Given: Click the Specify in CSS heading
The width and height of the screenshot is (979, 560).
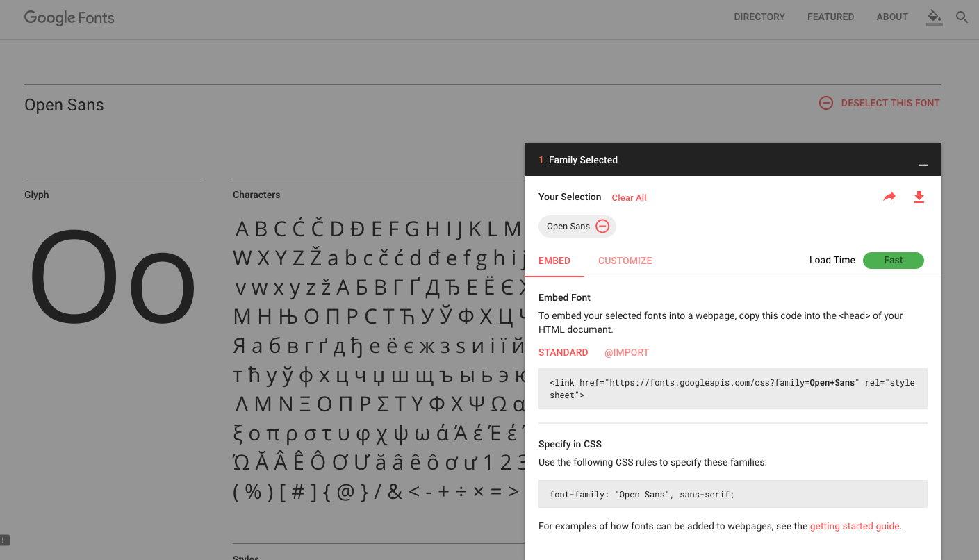Looking at the screenshot, I should [570, 444].
